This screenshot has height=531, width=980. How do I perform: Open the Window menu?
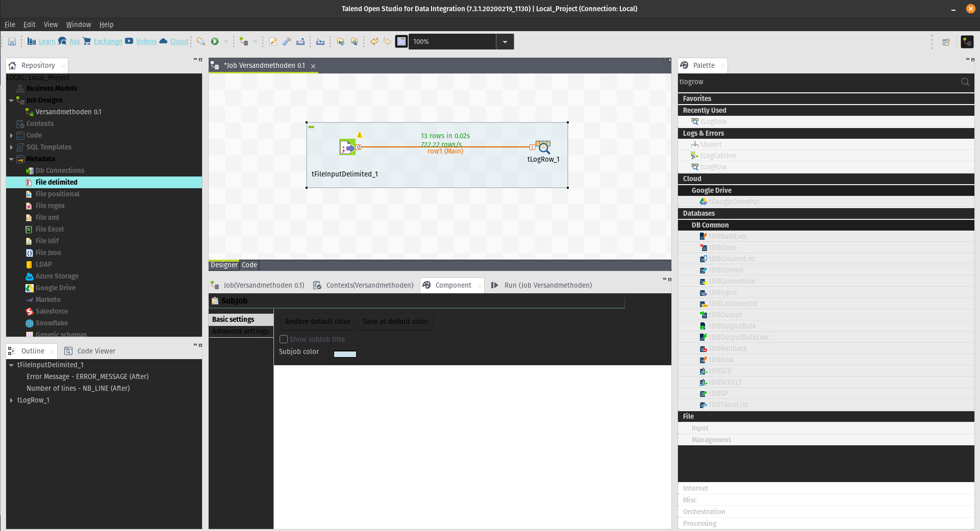point(78,24)
